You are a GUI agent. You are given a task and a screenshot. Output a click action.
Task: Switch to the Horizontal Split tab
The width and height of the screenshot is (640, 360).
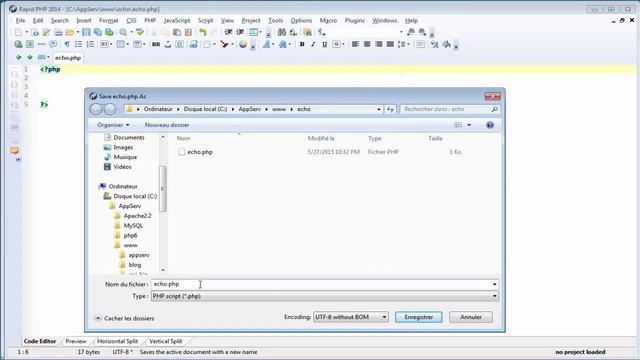[x=118, y=341]
